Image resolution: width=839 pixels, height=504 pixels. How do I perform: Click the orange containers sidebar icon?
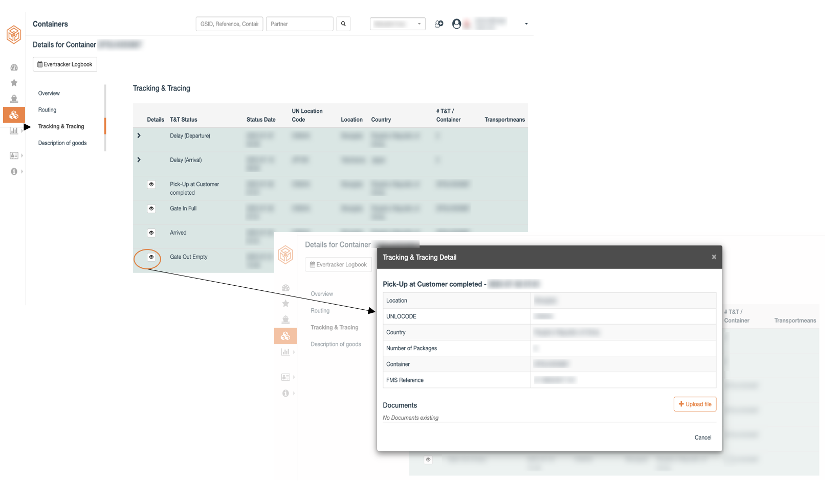pyautogui.click(x=14, y=115)
